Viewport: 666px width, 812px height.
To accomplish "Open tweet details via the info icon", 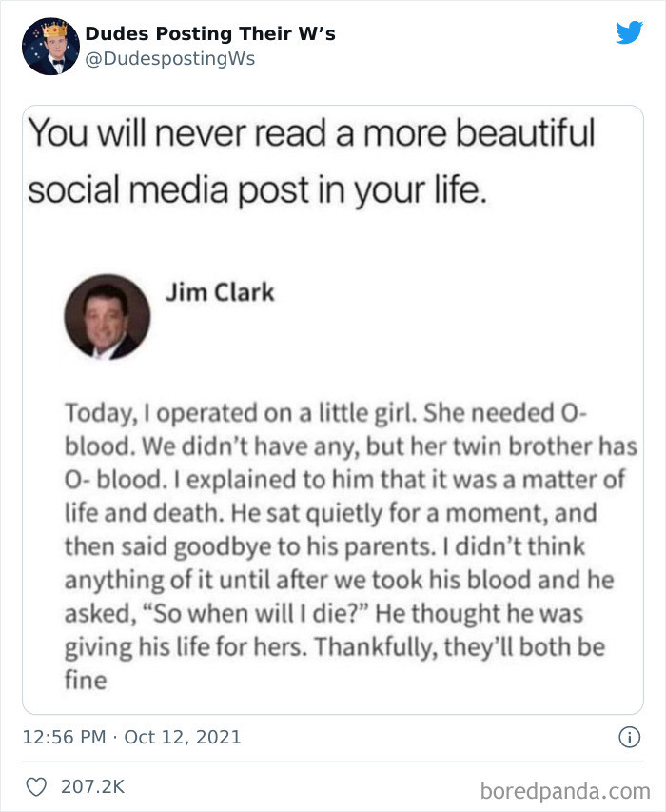I will [632, 735].
